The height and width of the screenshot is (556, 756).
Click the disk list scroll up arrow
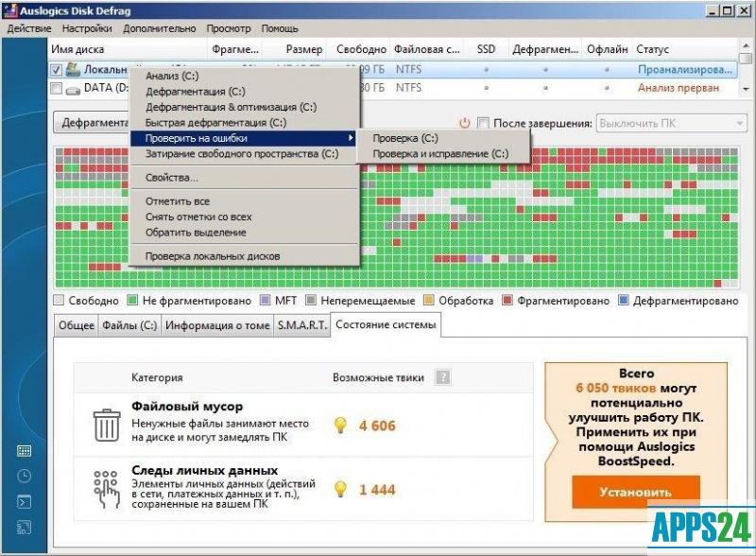click(746, 45)
